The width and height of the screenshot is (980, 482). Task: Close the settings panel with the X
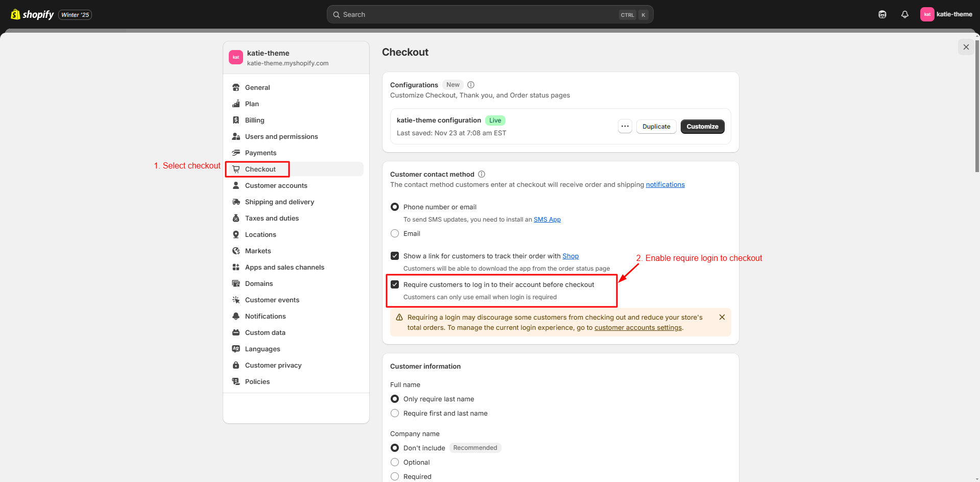tap(966, 47)
